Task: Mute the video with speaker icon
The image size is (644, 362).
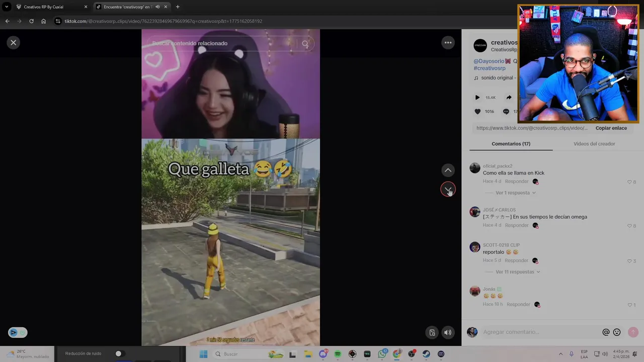Action: coord(447,332)
